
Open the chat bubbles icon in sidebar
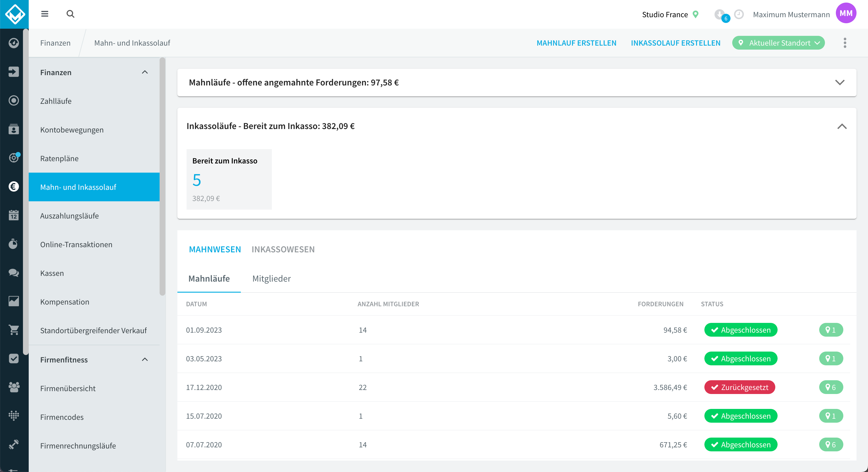(14, 272)
